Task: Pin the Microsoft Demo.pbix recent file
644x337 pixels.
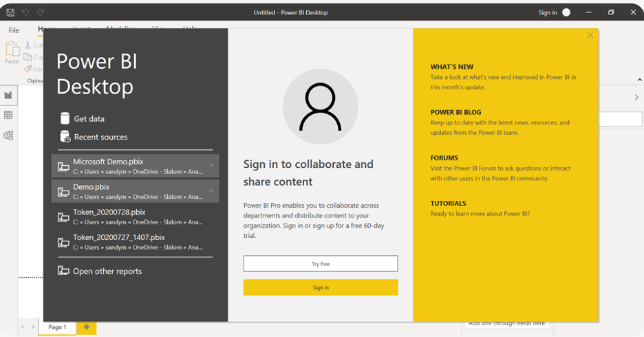Action: tap(211, 166)
